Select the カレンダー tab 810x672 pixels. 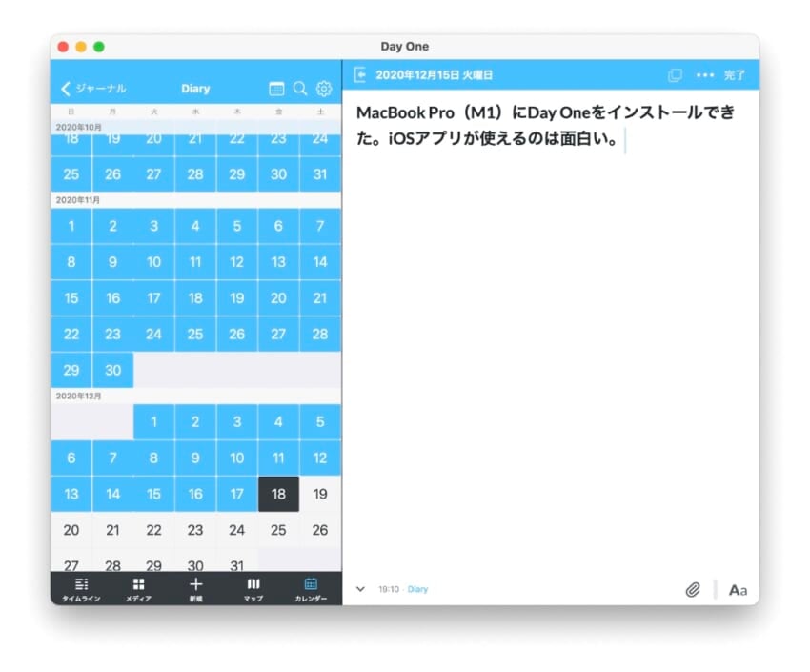(x=311, y=588)
